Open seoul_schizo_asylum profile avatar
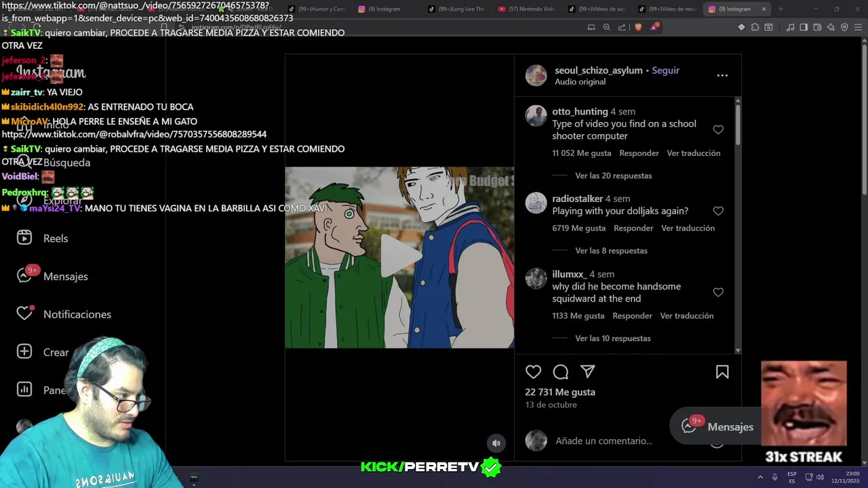The width and height of the screenshot is (868, 488). tap(536, 75)
